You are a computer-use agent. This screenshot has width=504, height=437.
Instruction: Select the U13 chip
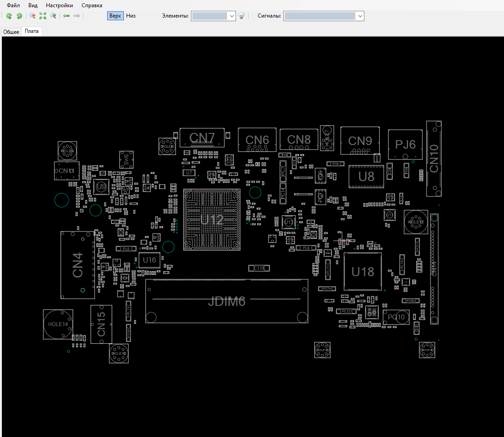coord(289,222)
